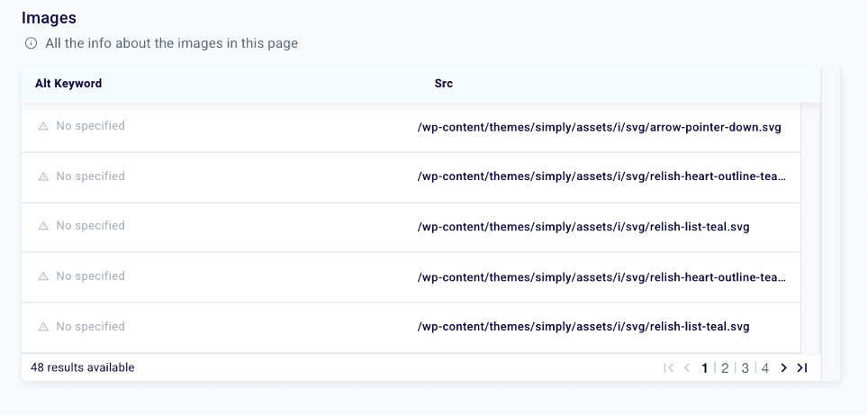The height and width of the screenshot is (416, 868).
Task: Open the arrow-pointer-down.svg source path
Action: click(599, 127)
